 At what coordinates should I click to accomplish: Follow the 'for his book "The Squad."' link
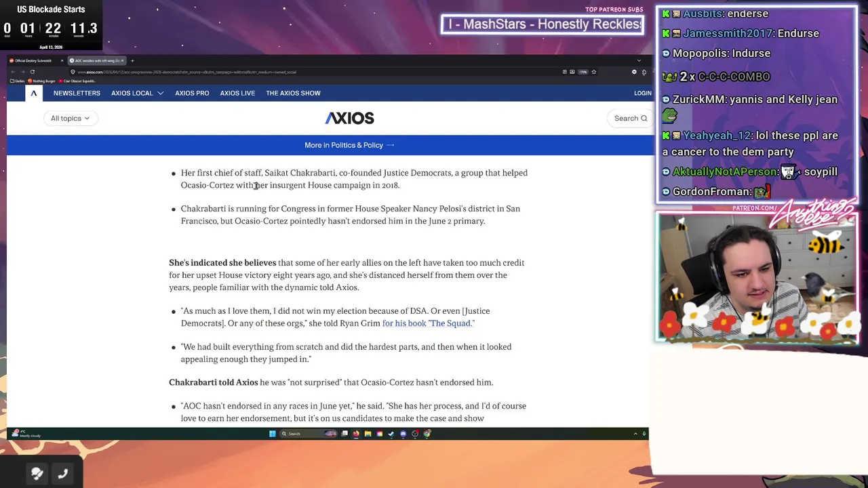[x=428, y=323]
